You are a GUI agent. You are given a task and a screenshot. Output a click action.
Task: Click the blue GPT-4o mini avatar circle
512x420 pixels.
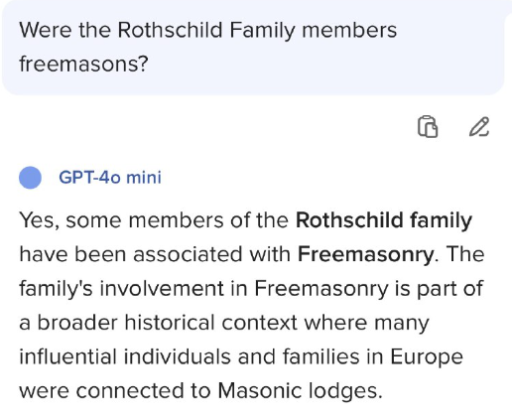(30, 178)
